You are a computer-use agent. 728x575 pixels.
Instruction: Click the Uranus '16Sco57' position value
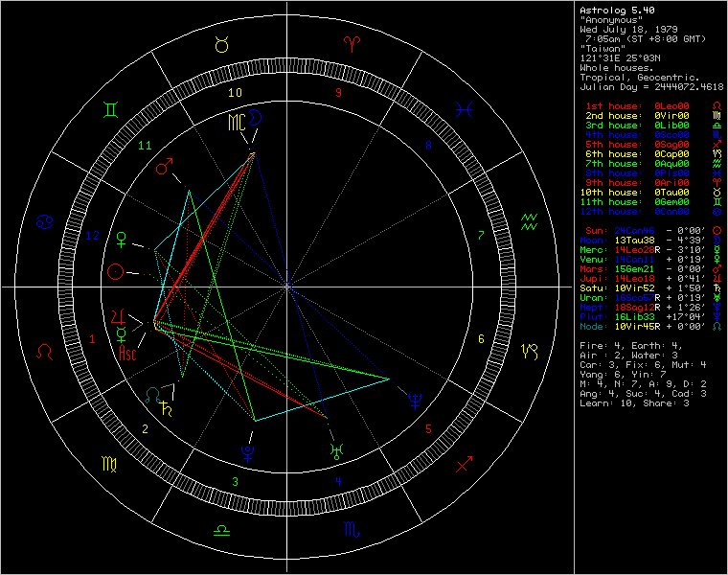(x=635, y=298)
